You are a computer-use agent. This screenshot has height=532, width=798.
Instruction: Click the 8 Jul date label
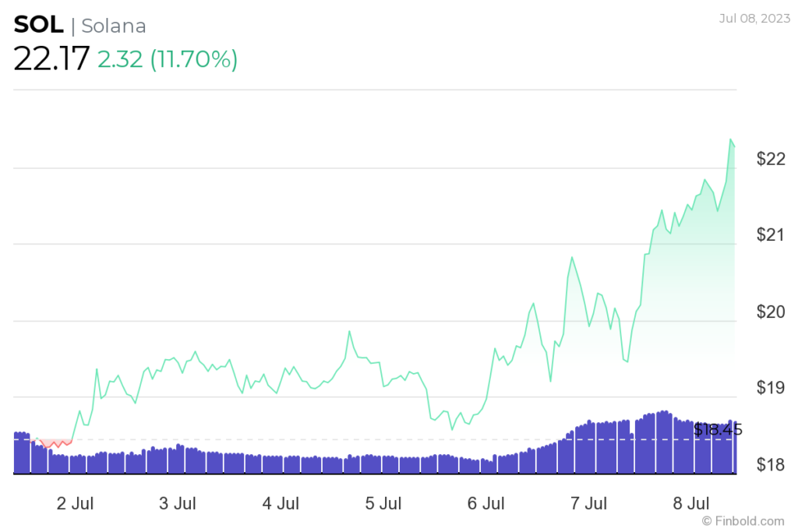click(x=690, y=504)
